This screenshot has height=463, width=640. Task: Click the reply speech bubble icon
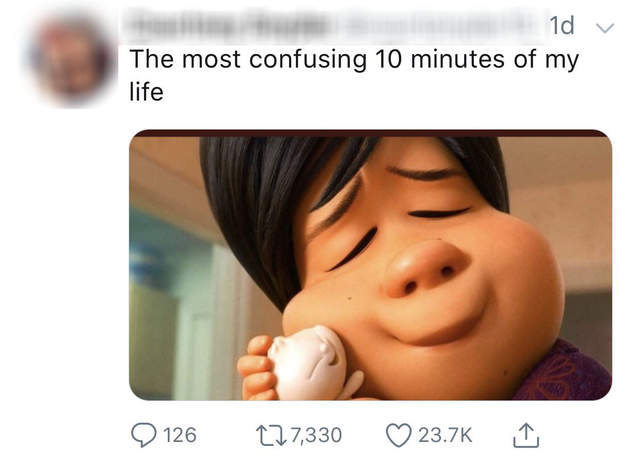[146, 434]
